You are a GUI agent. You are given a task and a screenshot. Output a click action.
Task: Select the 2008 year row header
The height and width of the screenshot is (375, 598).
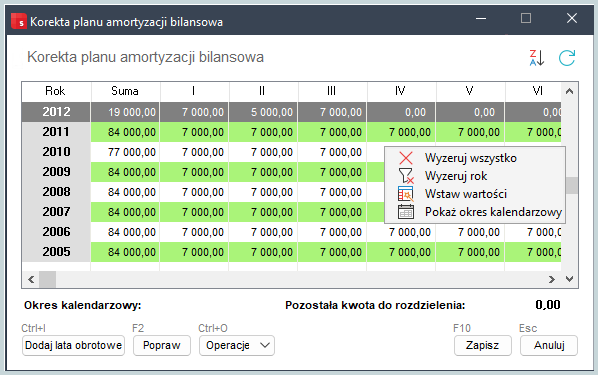[56, 192]
